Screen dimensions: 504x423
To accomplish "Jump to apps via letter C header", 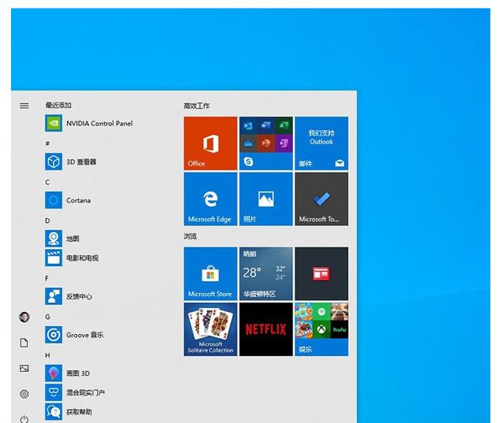I will coord(47,182).
